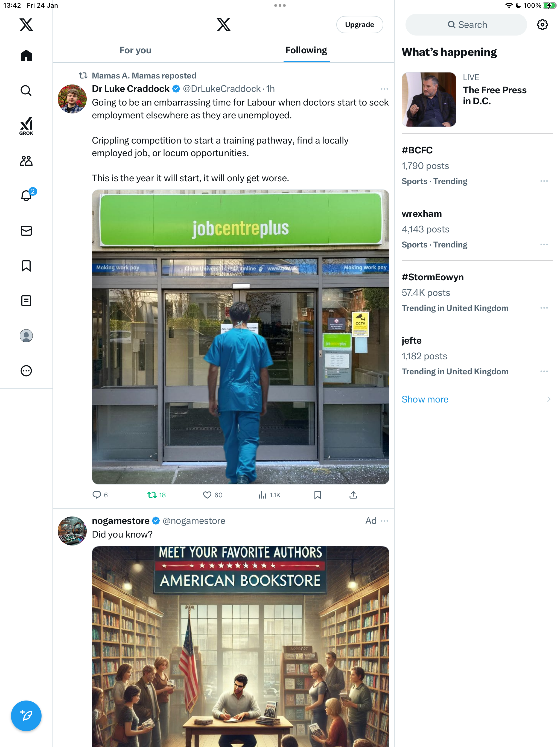This screenshot has height=747, width=560.
Task: Open search settings gear icon
Action: click(x=542, y=25)
